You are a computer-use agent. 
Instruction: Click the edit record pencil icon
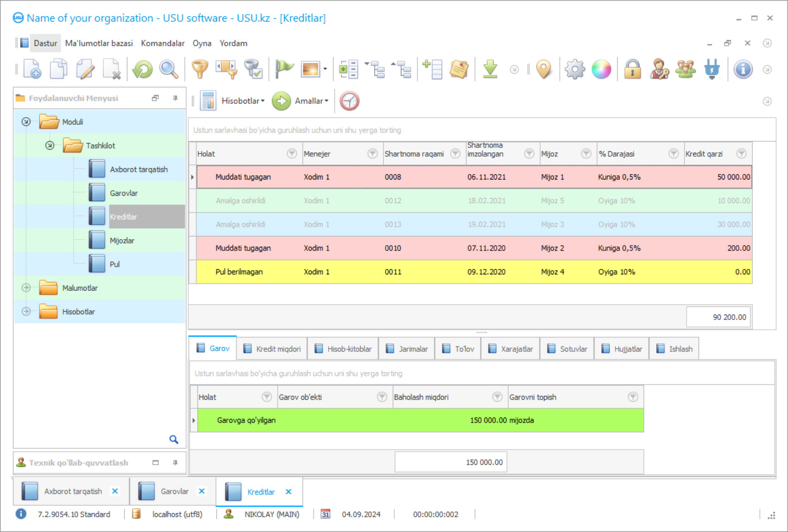coord(85,69)
